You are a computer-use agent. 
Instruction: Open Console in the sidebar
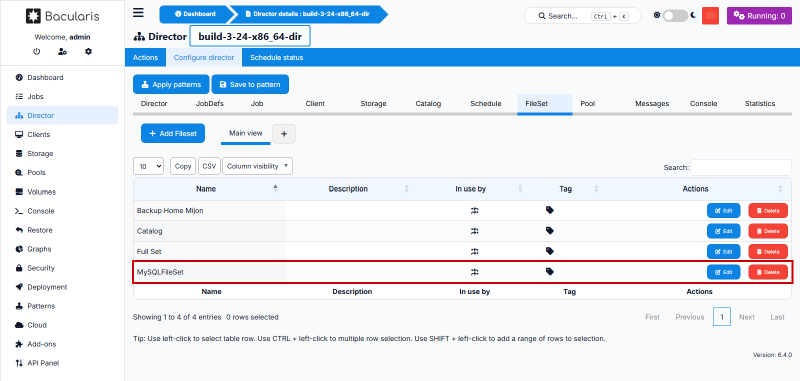[x=62, y=211]
